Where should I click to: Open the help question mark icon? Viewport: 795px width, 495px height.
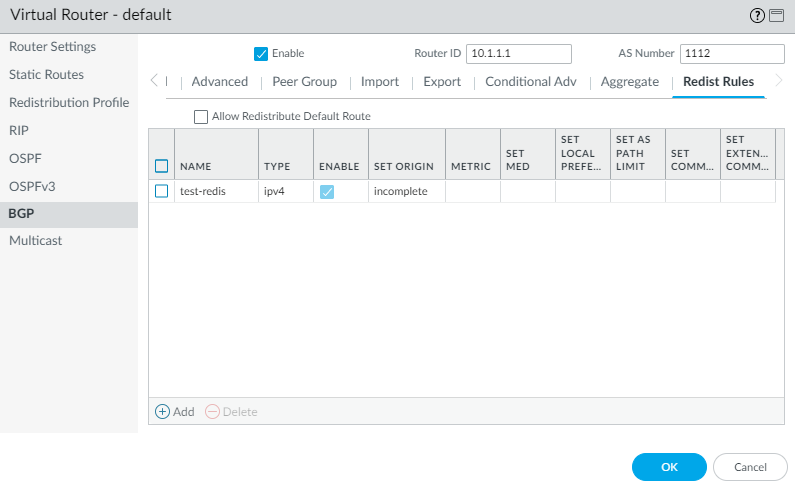757,16
